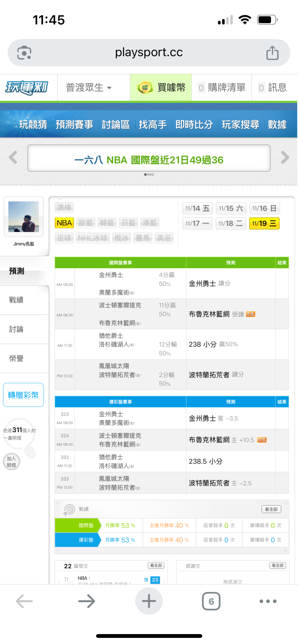Viewport: 298px width, 644px height.
Task: Tap the banner carousel page dots
Action: click(x=149, y=174)
